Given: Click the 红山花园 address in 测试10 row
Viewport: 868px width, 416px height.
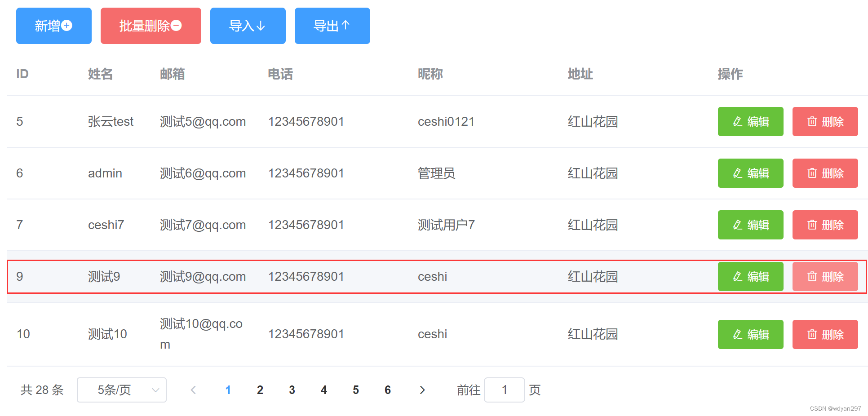Looking at the screenshot, I should 593,334.
